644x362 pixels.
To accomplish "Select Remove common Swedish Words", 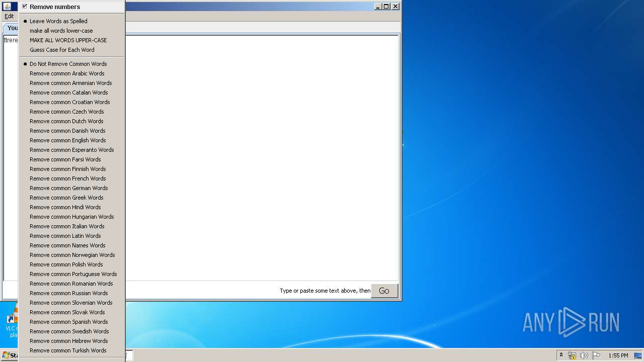I will coord(72,331).
